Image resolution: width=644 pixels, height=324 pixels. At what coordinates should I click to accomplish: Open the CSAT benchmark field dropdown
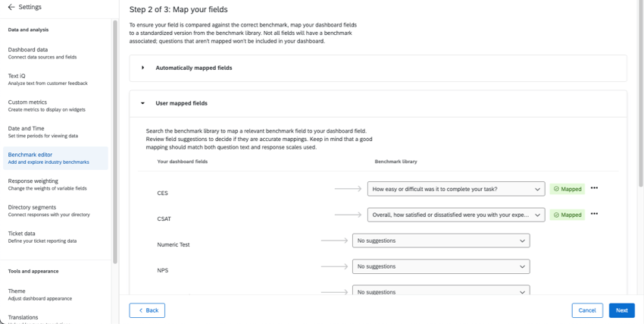[x=455, y=215]
